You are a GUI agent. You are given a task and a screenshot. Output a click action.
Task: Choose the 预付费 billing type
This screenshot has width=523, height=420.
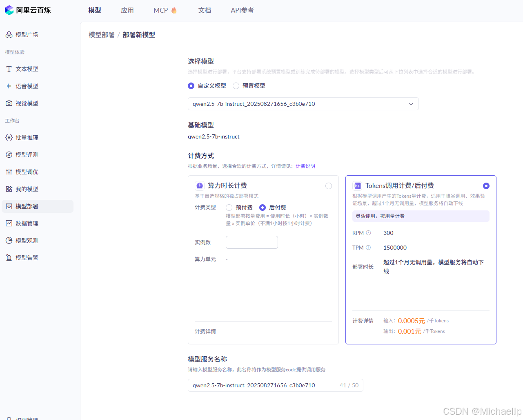click(229, 208)
